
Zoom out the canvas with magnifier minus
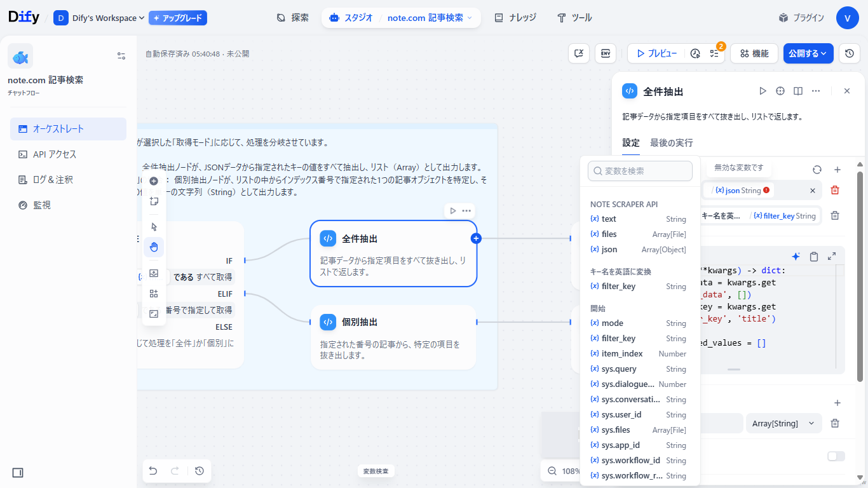click(x=552, y=471)
